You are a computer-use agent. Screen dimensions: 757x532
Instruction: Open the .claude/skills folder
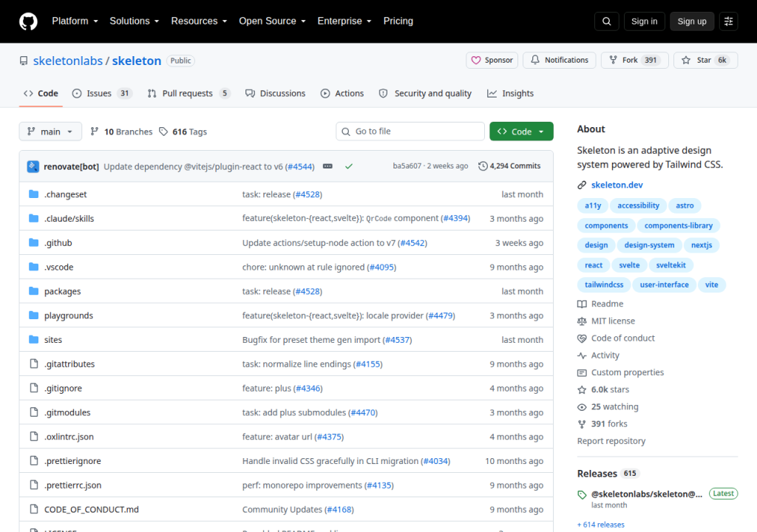[69, 219]
